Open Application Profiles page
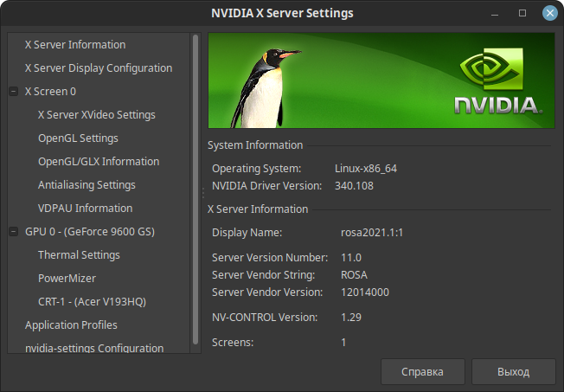The width and height of the screenshot is (564, 392). click(71, 325)
